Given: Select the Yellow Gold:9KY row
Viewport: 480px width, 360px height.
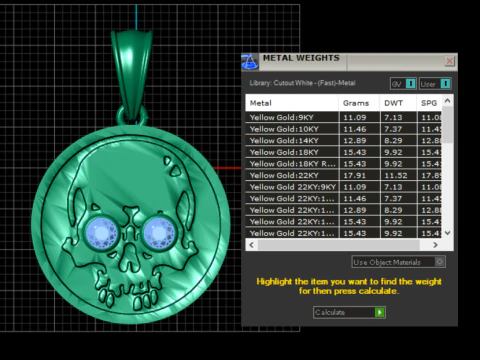Looking at the screenshot, I should (343, 117).
